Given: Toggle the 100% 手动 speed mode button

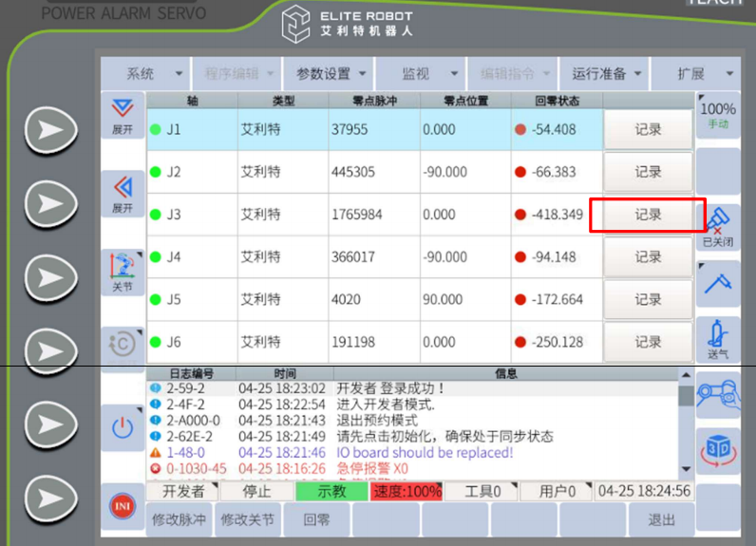Looking at the screenshot, I should [718, 116].
